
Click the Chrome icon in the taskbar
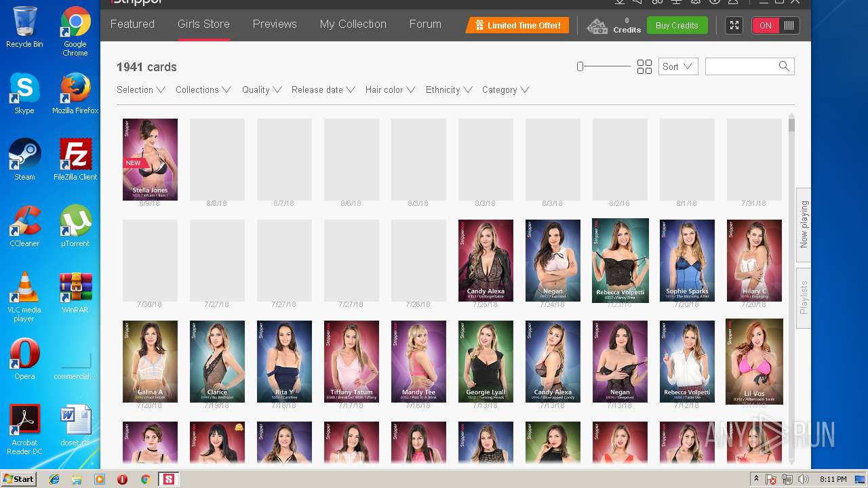tap(145, 479)
